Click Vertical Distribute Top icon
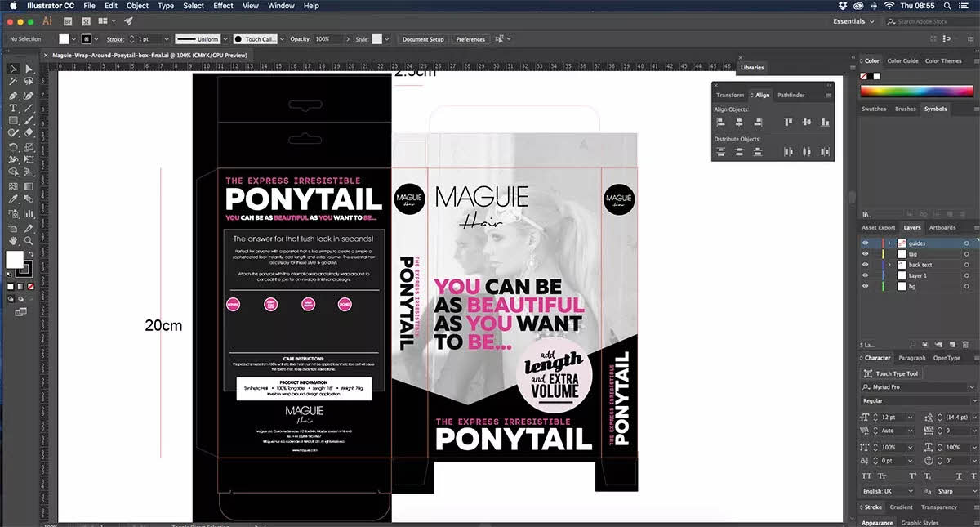980x527 pixels. pos(720,151)
